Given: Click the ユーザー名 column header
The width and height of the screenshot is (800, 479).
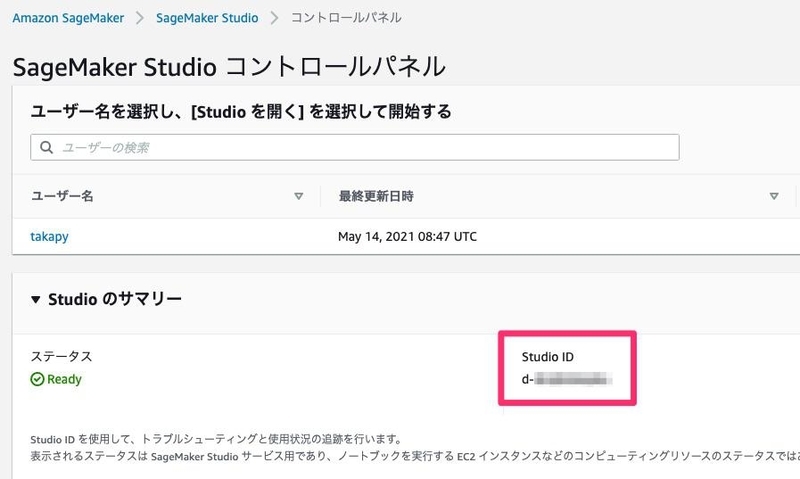Looking at the screenshot, I should click(62, 196).
